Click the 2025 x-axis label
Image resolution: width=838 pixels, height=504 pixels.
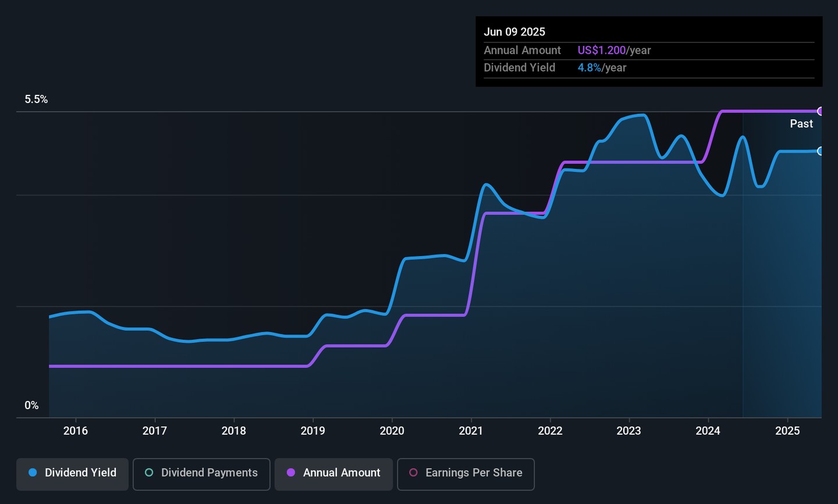(787, 431)
